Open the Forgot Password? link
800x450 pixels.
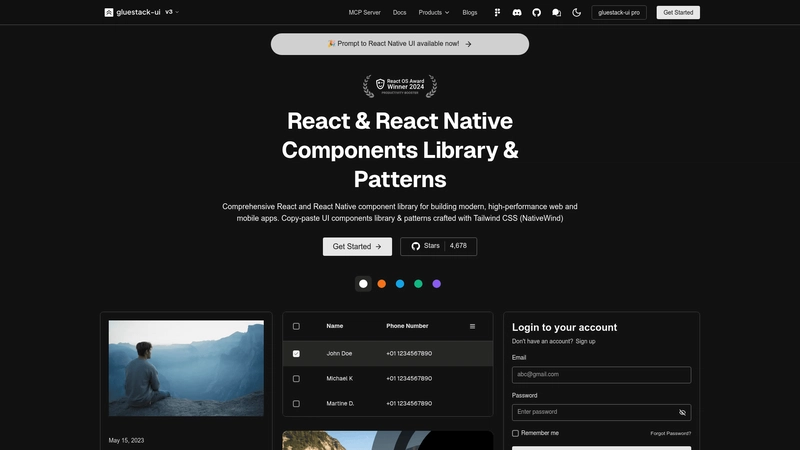tap(670, 433)
